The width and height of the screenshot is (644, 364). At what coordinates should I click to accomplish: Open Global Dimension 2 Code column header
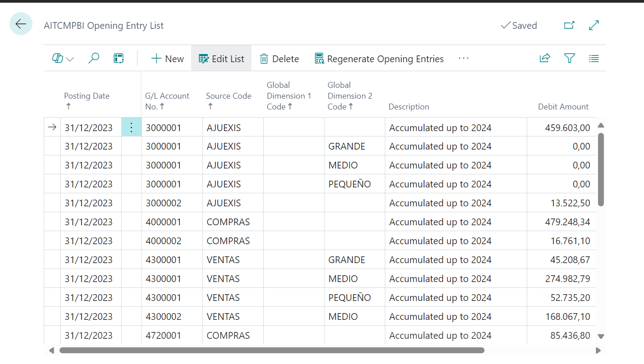tap(350, 96)
